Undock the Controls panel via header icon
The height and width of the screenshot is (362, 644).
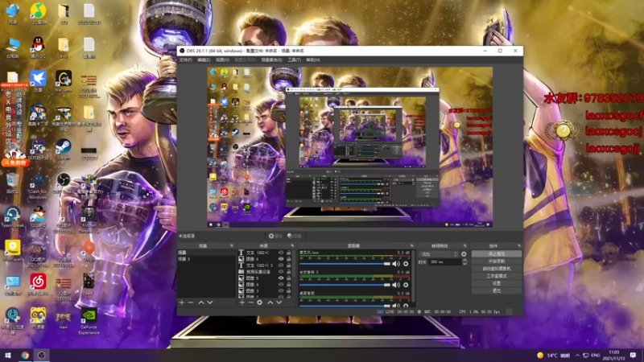click(519, 246)
